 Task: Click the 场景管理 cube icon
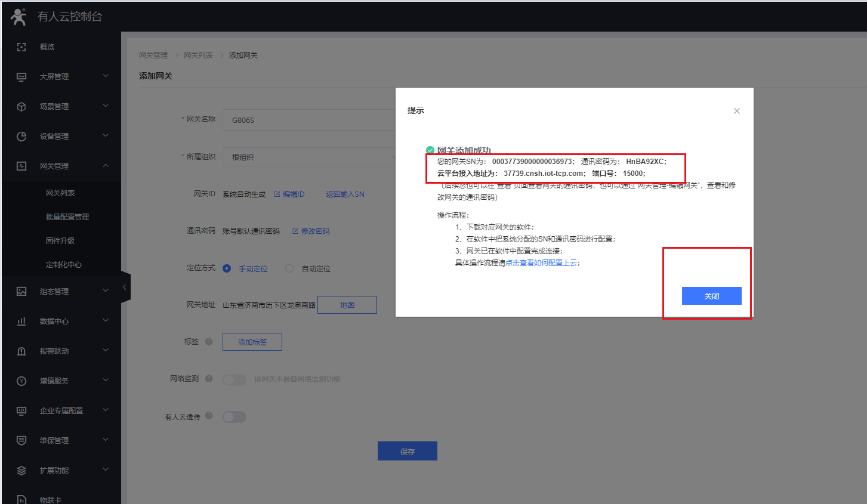click(x=21, y=107)
